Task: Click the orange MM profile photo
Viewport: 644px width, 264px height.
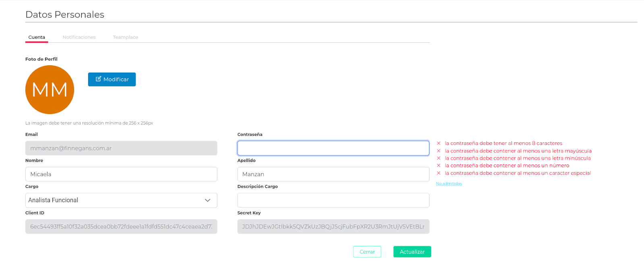Action: [x=50, y=89]
